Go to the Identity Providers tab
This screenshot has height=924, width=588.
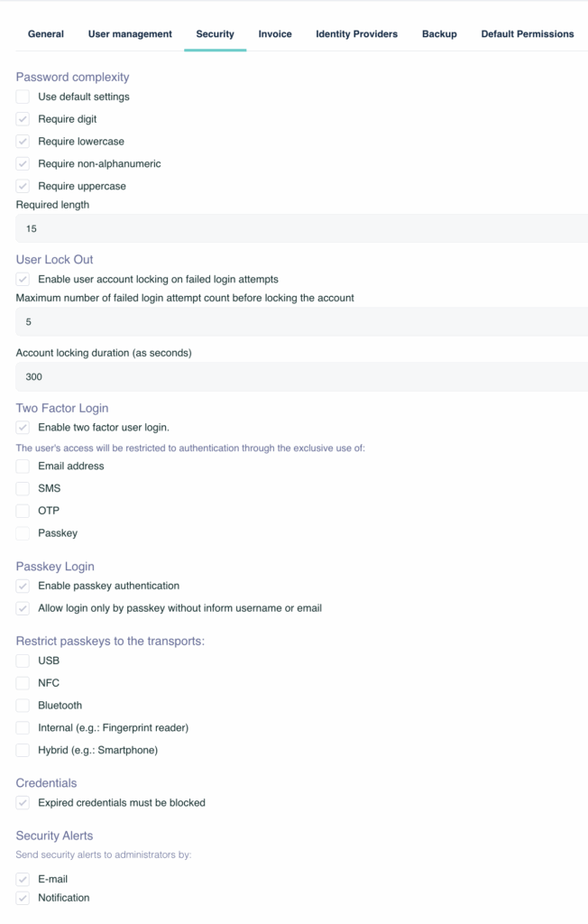pos(356,34)
